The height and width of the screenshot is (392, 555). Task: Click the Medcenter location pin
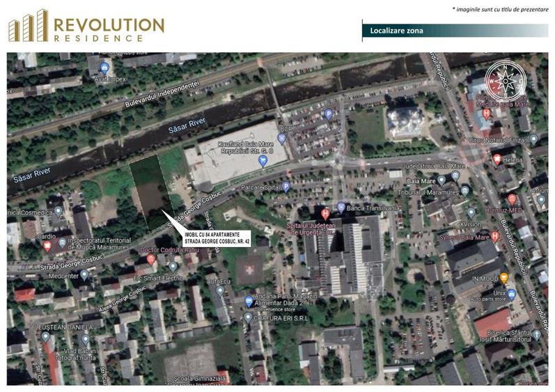pyautogui.click(x=84, y=274)
